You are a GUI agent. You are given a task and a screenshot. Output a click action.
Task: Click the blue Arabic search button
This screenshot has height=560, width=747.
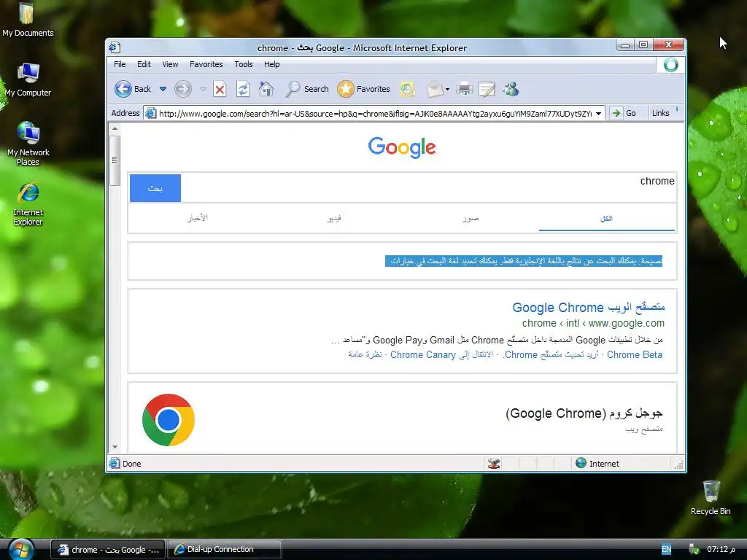[x=155, y=188]
